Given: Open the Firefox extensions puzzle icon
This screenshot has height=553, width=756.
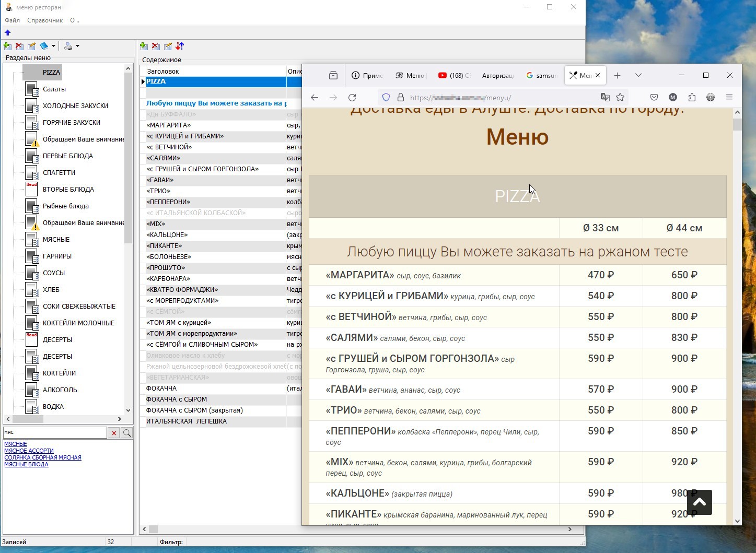Looking at the screenshot, I should (692, 97).
